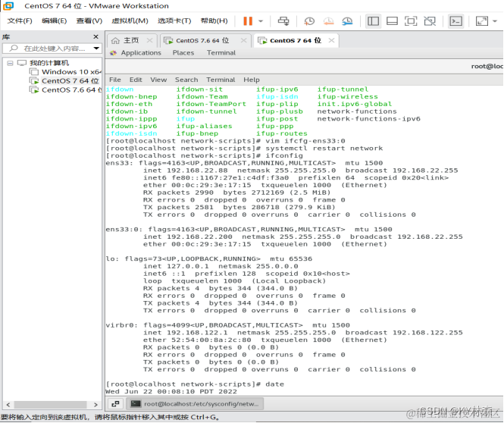
Task: Open the GNOME Applications menu
Action: [141, 53]
